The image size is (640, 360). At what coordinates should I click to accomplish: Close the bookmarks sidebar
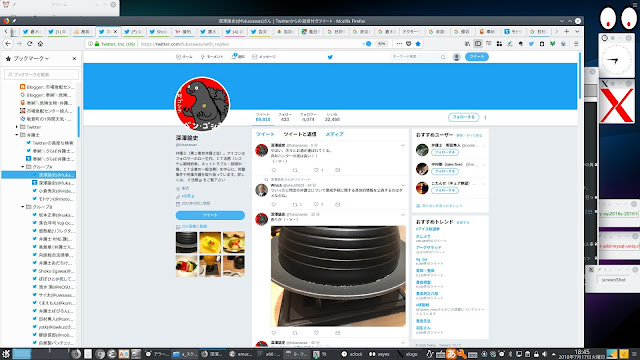click(x=74, y=58)
